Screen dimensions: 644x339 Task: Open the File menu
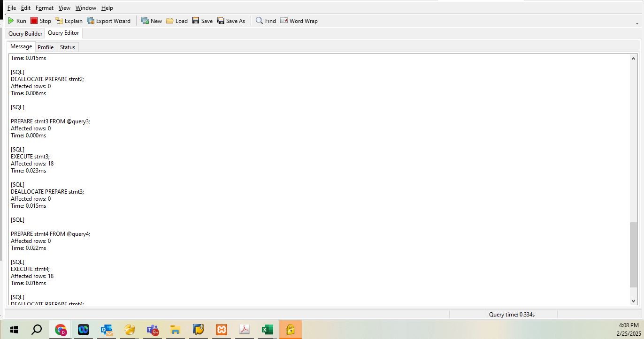(x=12, y=8)
